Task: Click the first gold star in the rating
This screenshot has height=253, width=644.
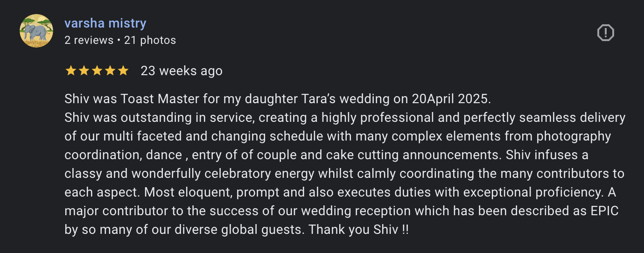Action: [x=71, y=71]
